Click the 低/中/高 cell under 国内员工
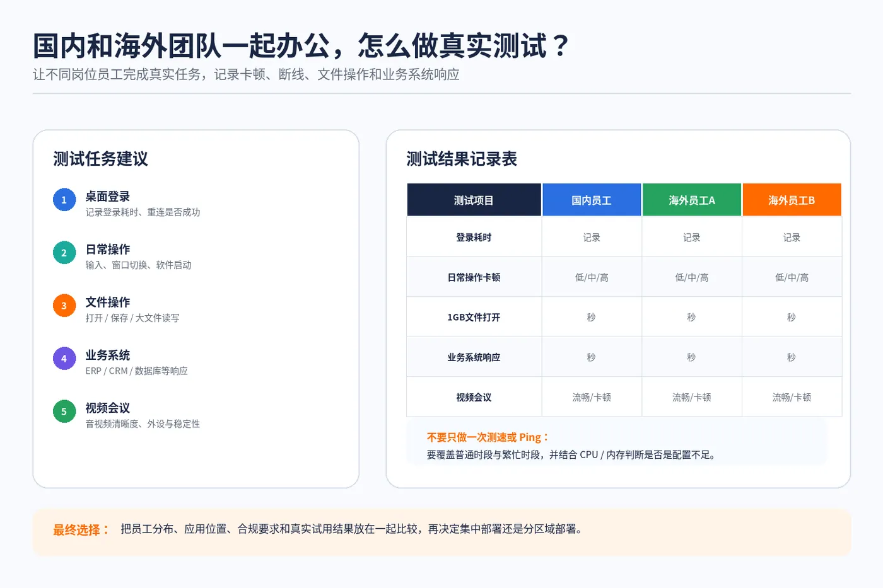 click(592, 277)
